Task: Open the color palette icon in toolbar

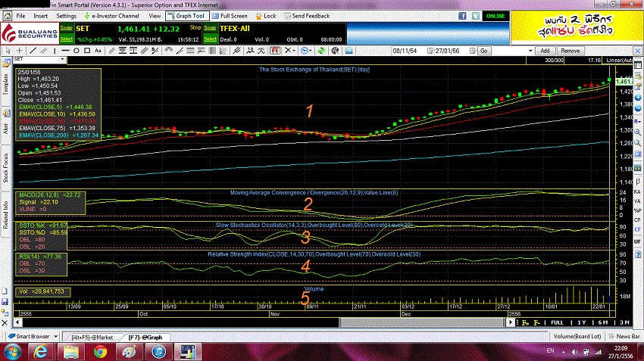Action: [335, 51]
